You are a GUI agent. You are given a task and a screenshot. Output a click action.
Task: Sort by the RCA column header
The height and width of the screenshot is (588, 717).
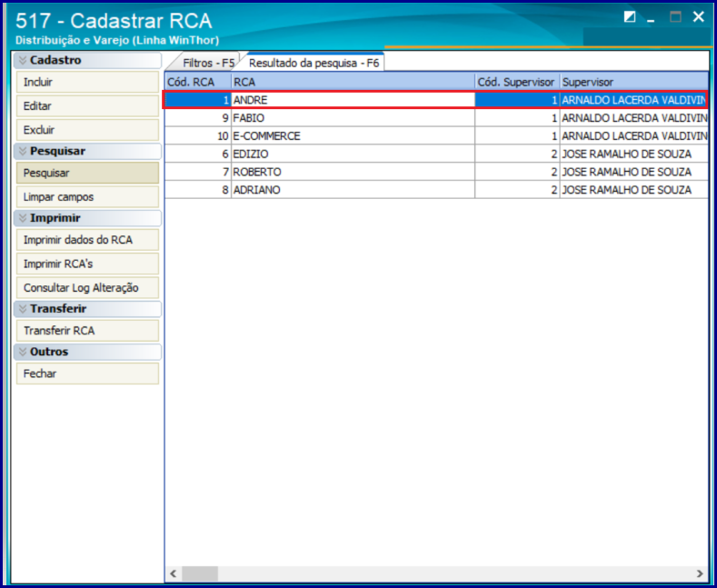tap(353, 82)
